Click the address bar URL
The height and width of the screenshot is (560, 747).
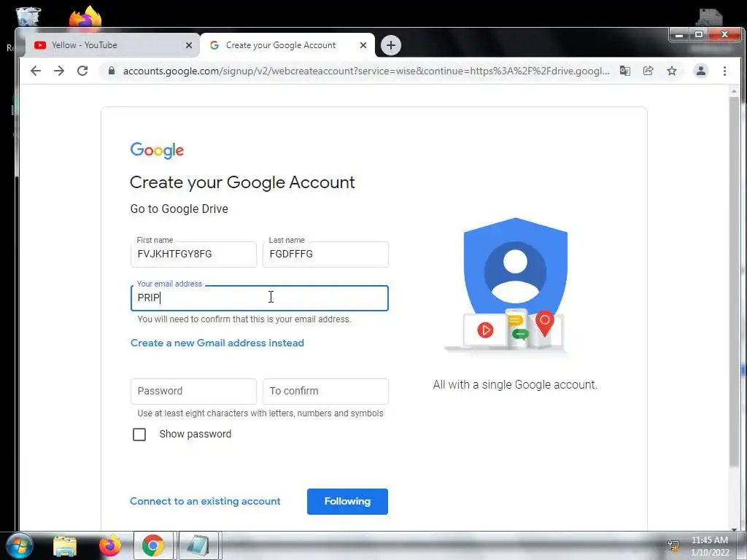(366, 71)
